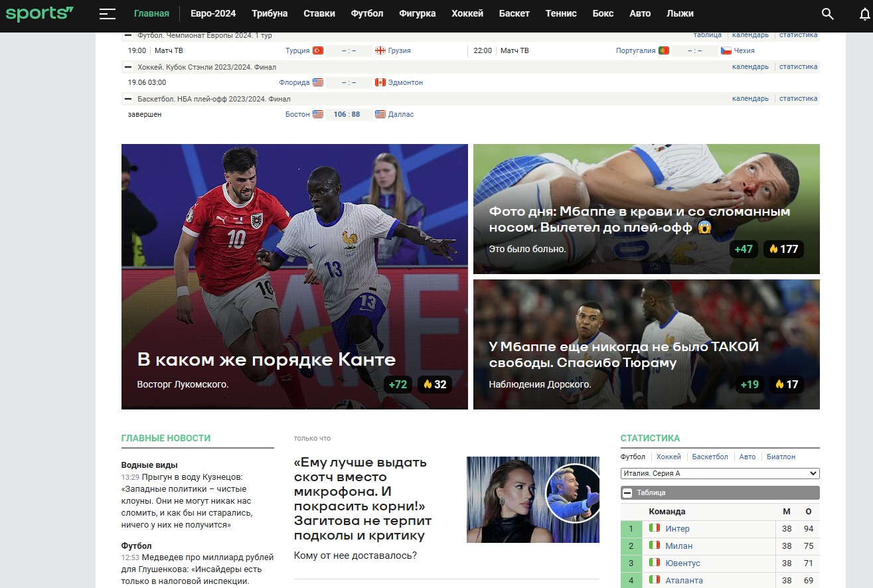Screen dimensions: 873x588
Task: Open the hamburger menu icon
Action: tap(108, 13)
